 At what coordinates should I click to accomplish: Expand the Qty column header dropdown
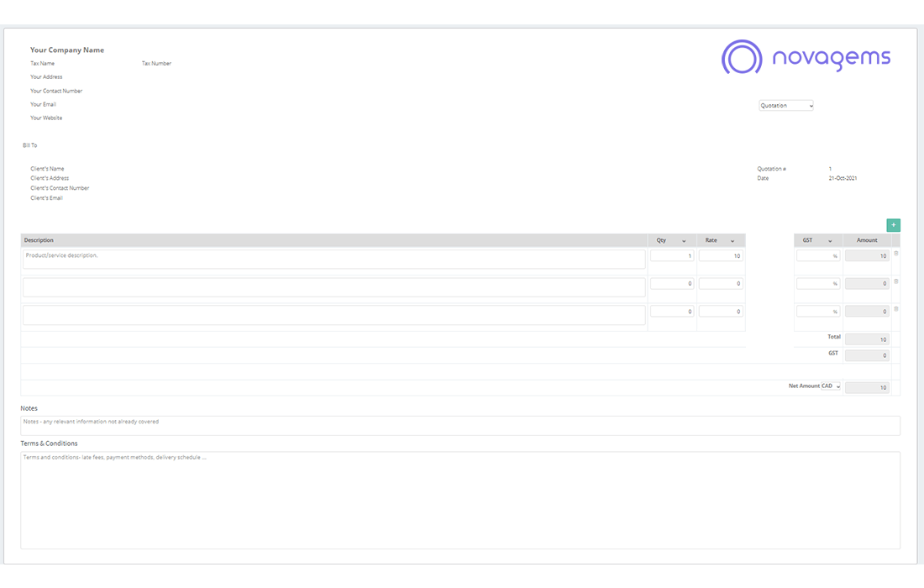(683, 241)
